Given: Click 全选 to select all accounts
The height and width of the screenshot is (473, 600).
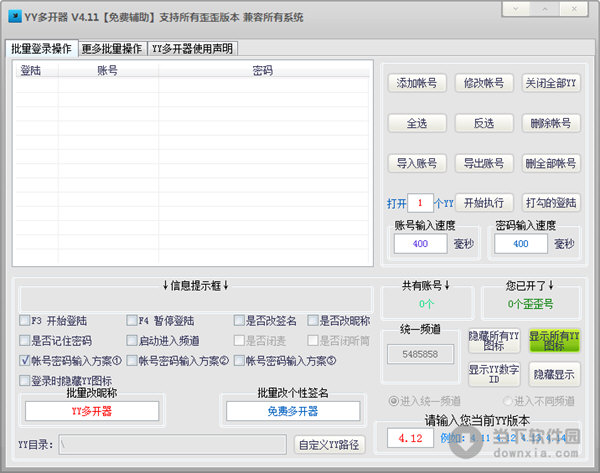Looking at the screenshot, I should (x=417, y=123).
